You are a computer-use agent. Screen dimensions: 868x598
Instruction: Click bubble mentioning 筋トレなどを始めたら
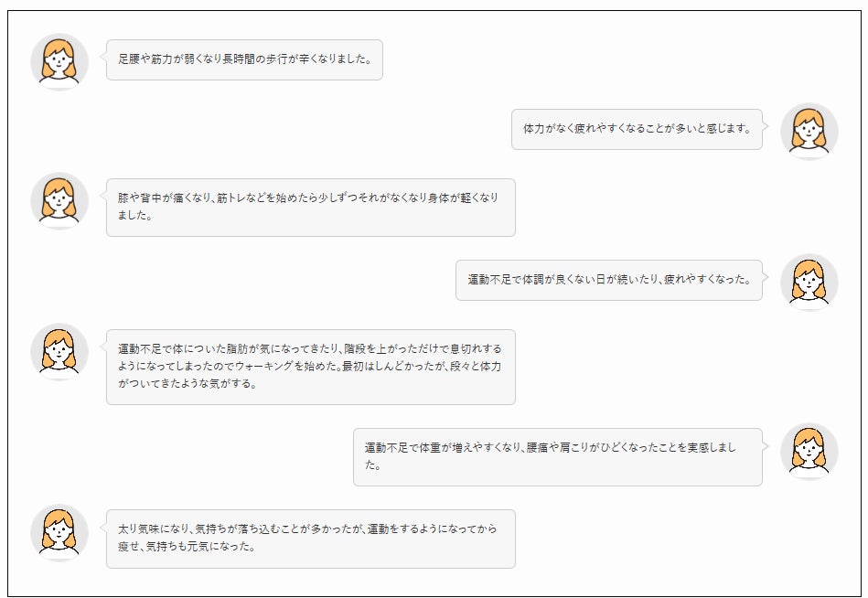pos(310,208)
